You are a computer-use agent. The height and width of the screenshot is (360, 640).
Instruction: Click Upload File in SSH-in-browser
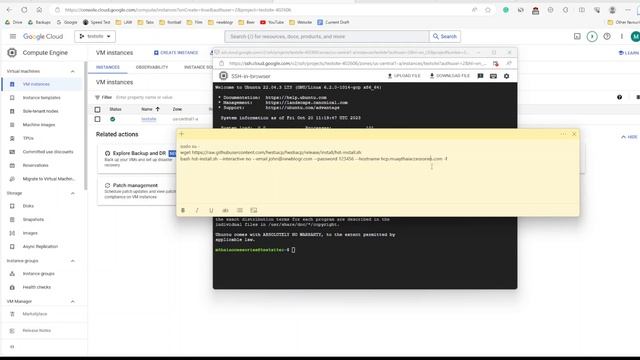pyautogui.click(x=404, y=76)
